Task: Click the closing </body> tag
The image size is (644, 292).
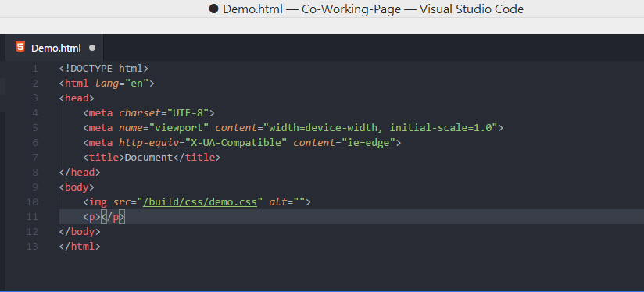Action: [80, 232]
